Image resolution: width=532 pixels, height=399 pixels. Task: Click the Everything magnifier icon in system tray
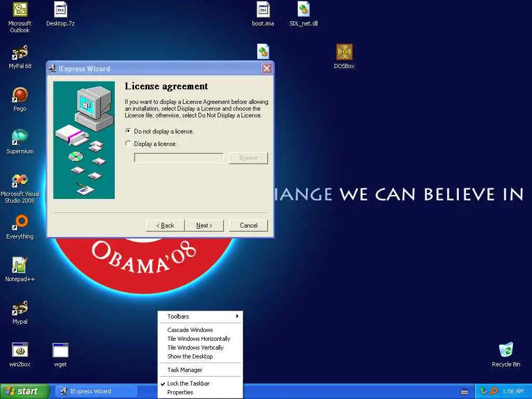coord(494,391)
